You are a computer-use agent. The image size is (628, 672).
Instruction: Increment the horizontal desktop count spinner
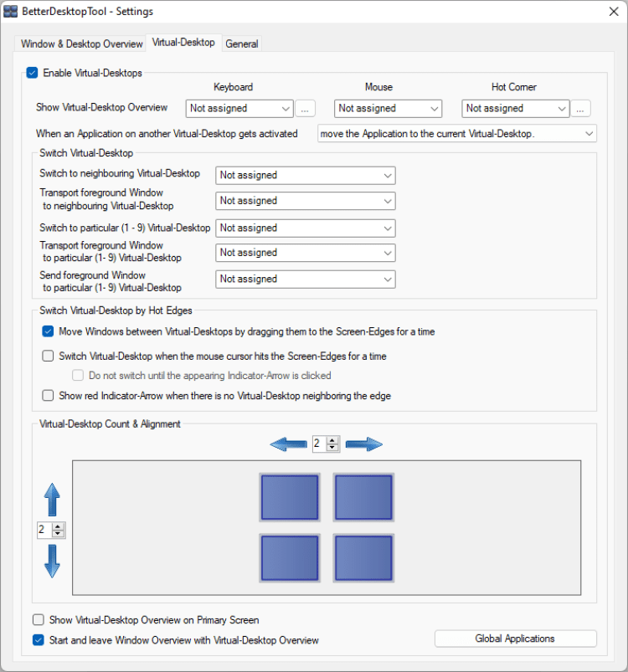(x=332, y=440)
